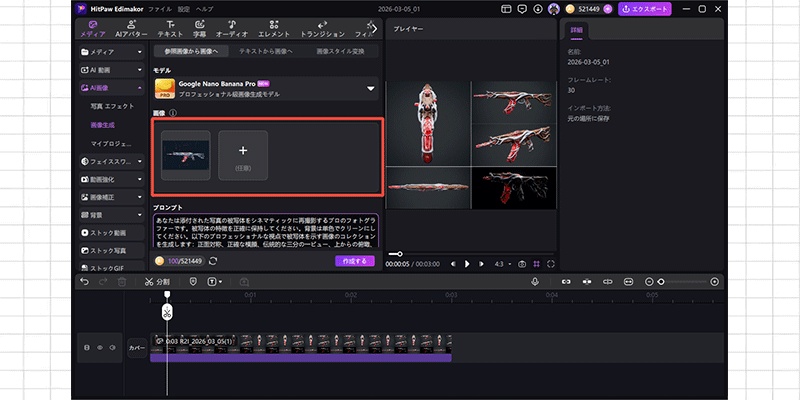Open the トランジション tab
Screen dimensions: 800x400
tap(322, 29)
